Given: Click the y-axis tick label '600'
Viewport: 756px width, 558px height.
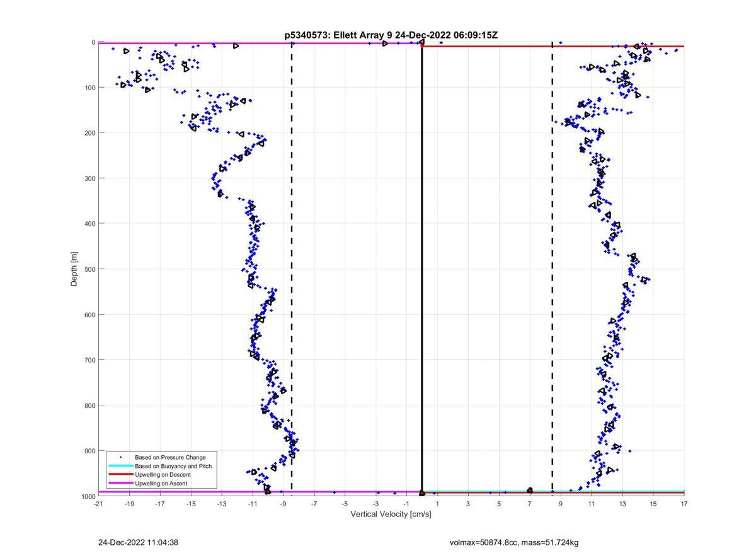Looking at the screenshot, I should (x=89, y=315).
